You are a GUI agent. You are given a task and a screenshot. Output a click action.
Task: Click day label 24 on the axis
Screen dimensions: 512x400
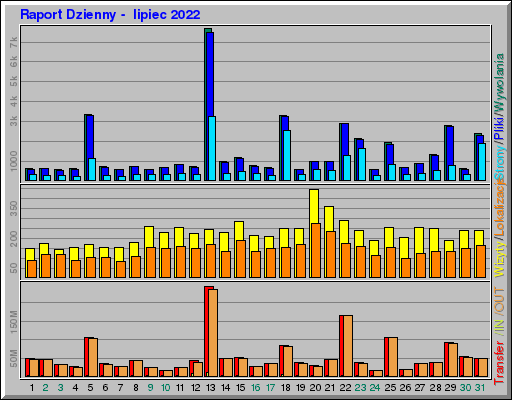[375, 388]
